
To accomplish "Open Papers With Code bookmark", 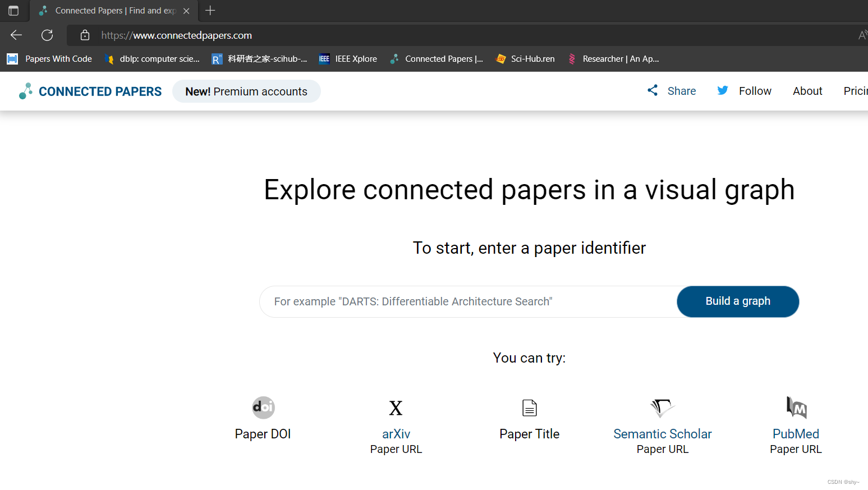I will point(49,59).
